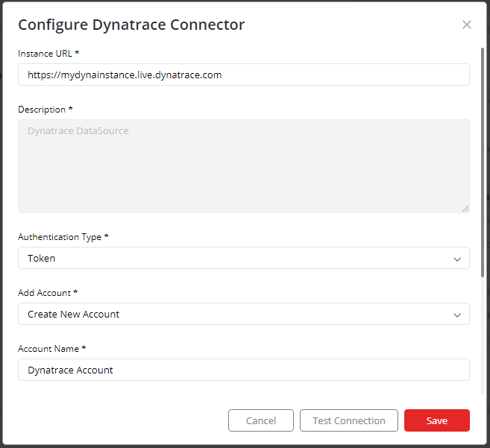Close the Configure Dynatrace Connector dialog
The width and height of the screenshot is (490, 448).
pos(467,25)
